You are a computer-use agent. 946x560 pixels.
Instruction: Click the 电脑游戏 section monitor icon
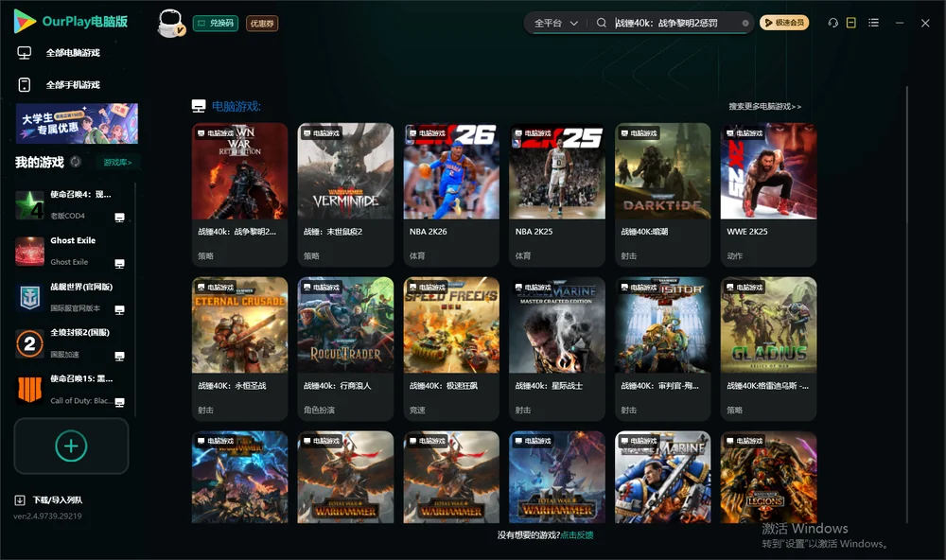point(199,106)
